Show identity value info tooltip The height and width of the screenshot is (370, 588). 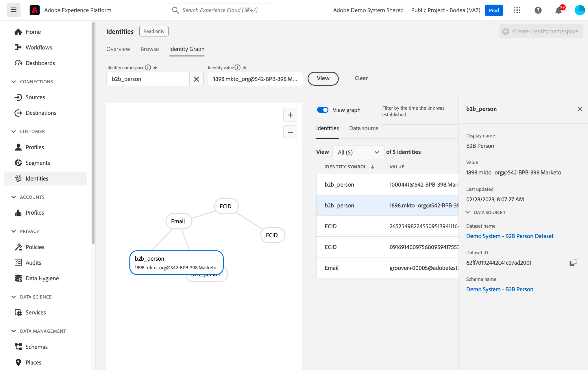click(237, 67)
